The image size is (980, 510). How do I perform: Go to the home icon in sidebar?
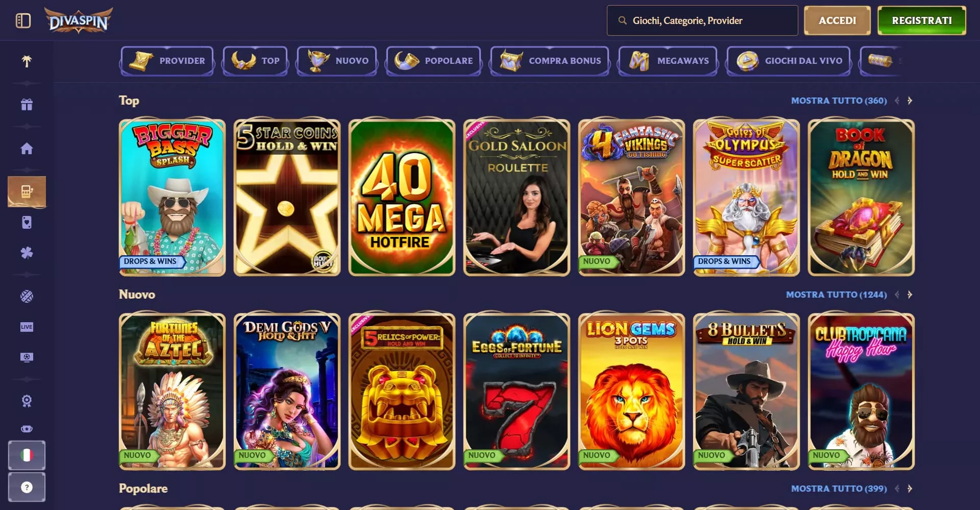point(27,149)
